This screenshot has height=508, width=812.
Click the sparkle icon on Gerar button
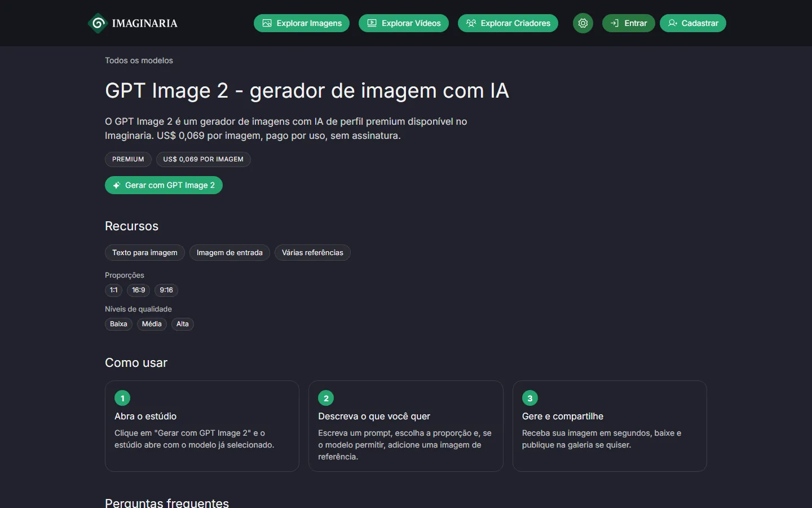[x=117, y=185]
